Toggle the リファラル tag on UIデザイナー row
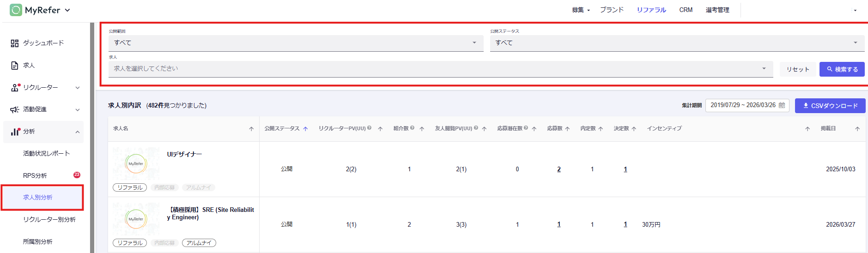 pos(130,187)
